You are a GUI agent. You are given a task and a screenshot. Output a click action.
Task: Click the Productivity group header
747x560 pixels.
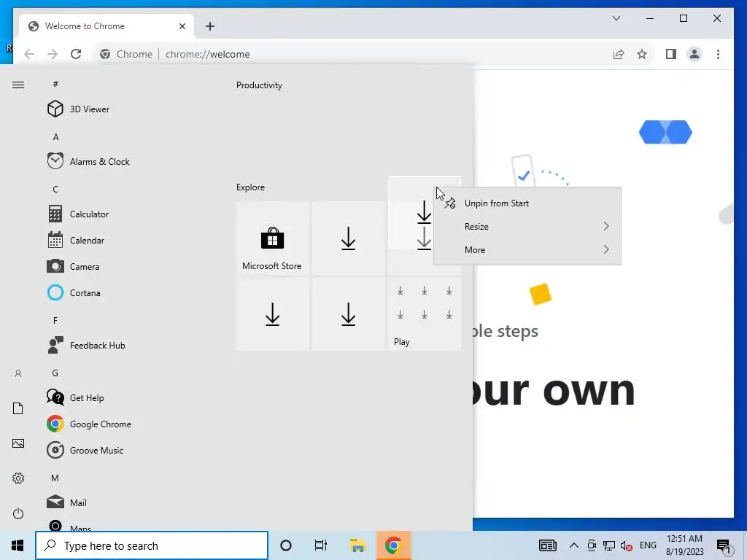click(259, 85)
